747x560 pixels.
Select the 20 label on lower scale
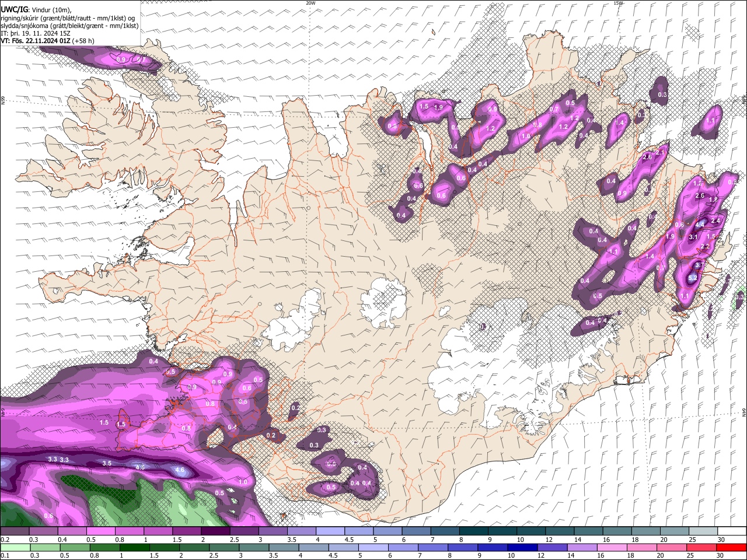(660, 556)
